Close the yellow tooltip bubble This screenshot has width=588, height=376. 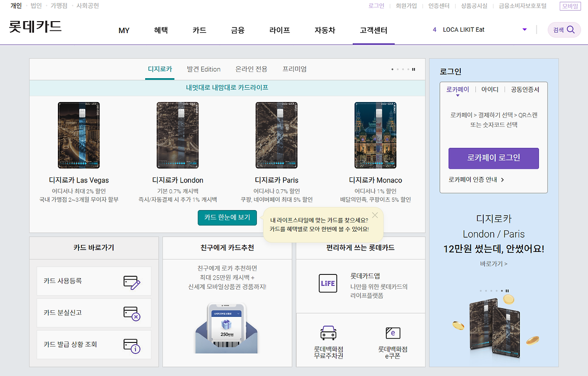(375, 215)
